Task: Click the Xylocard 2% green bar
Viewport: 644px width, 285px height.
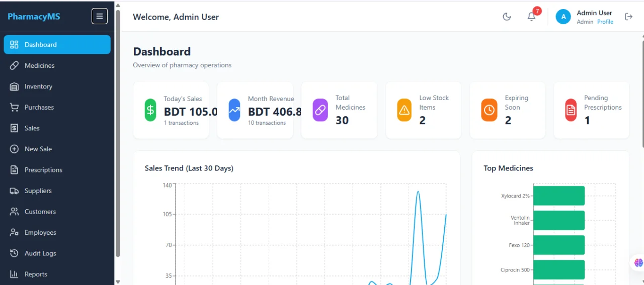Action: (x=559, y=196)
